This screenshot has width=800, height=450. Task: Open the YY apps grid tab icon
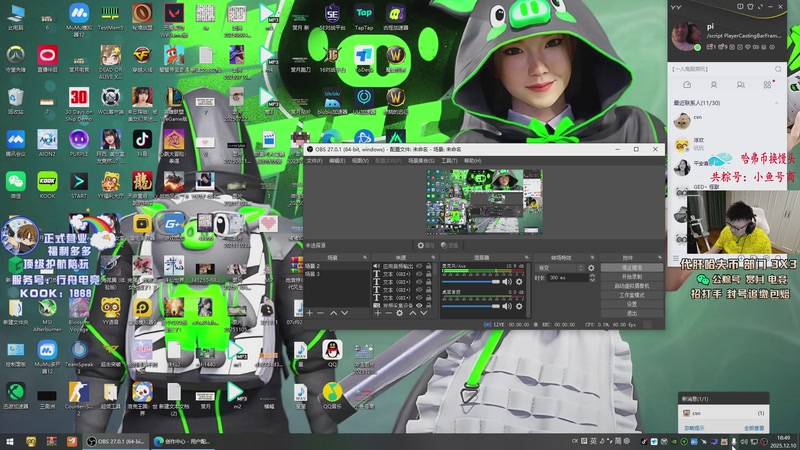(767, 85)
